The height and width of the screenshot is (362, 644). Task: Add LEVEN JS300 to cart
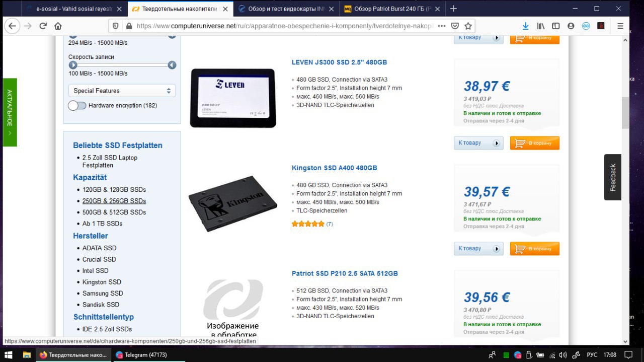(x=535, y=143)
